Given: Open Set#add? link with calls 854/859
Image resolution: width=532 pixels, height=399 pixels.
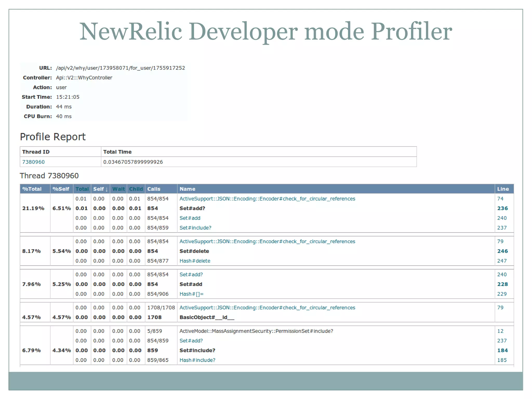Looking at the screenshot, I should 191,341.
